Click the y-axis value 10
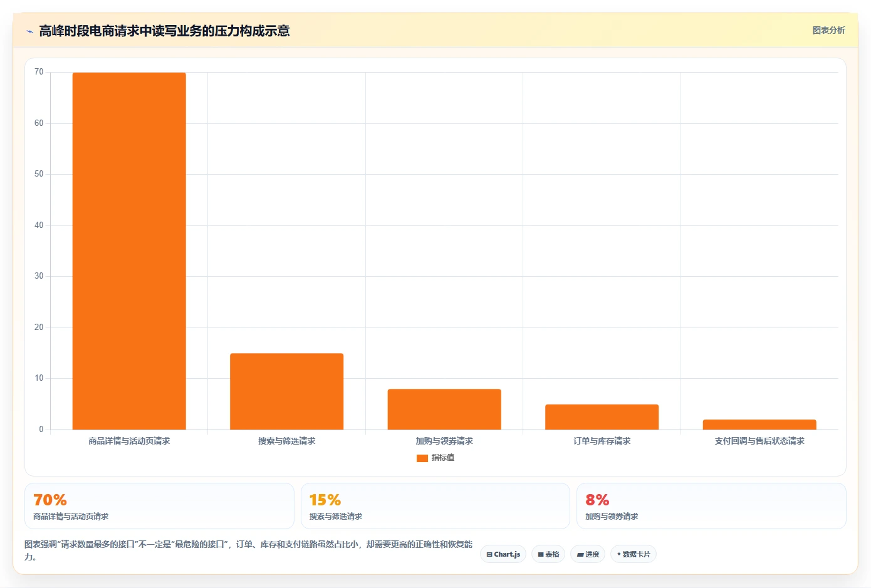Screen dimensions: 871x588 click(x=39, y=378)
